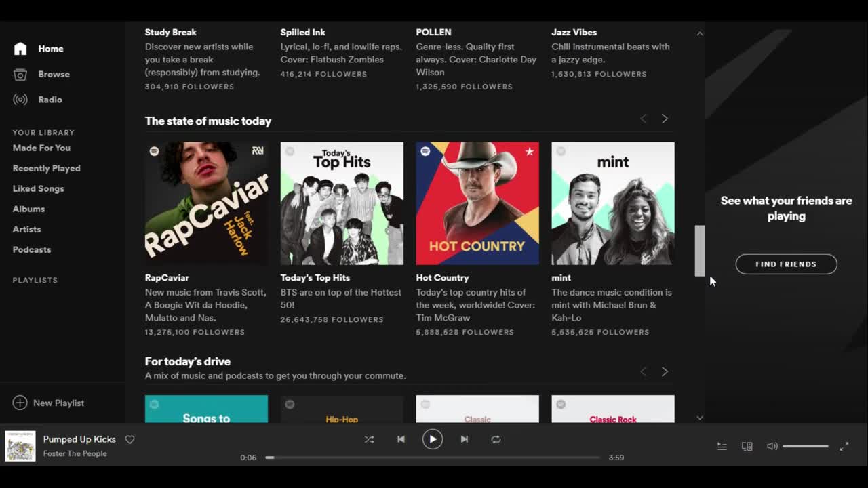Click the Find Friends button

[x=786, y=264]
